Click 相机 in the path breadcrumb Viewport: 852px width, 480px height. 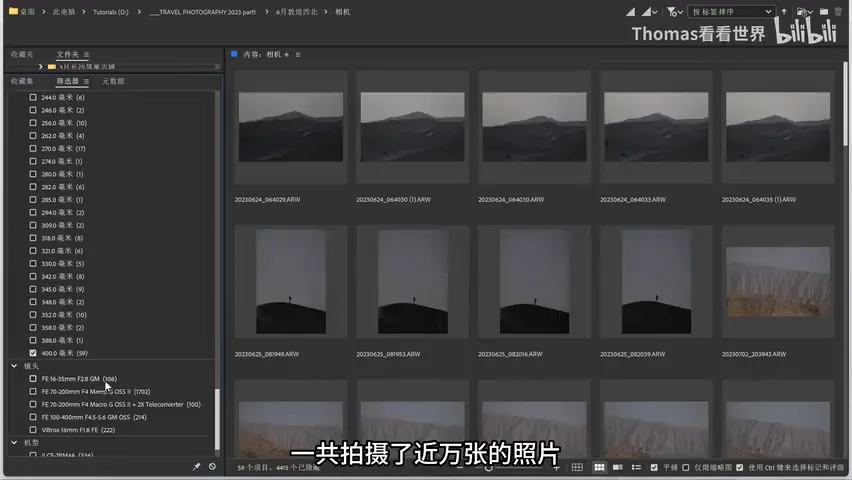click(342, 11)
